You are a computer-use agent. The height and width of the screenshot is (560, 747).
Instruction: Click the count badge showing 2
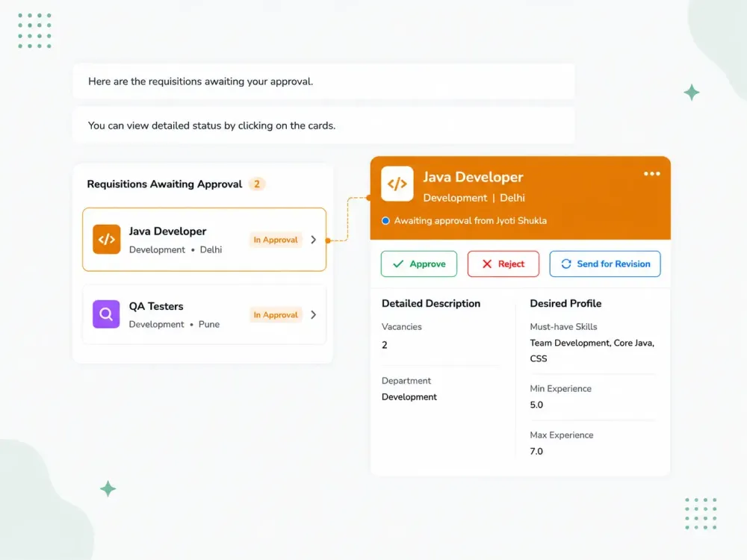(x=257, y=184)
